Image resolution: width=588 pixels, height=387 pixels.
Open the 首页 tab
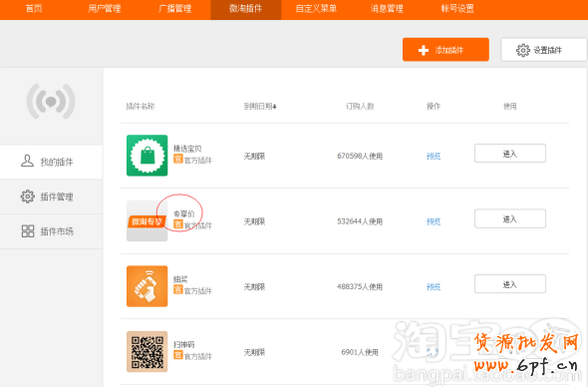(34, 9)
